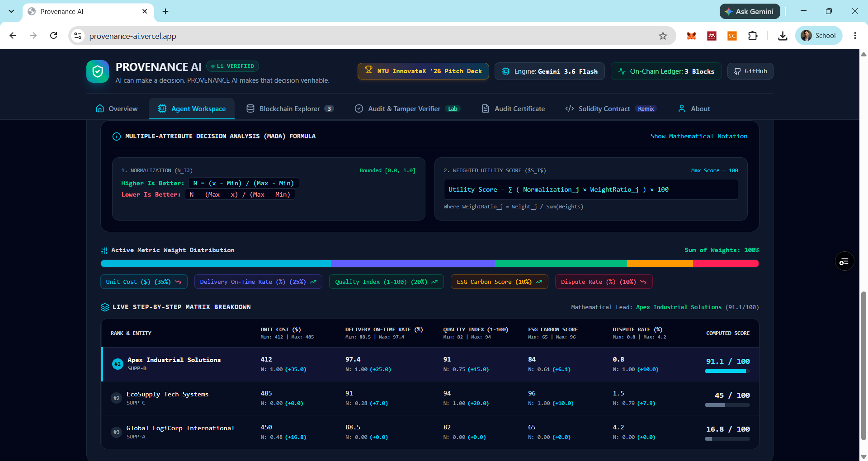Click the #3 rank badge
Image resolution: width=868 pixels, height=461 pixels.
[117, 432]
